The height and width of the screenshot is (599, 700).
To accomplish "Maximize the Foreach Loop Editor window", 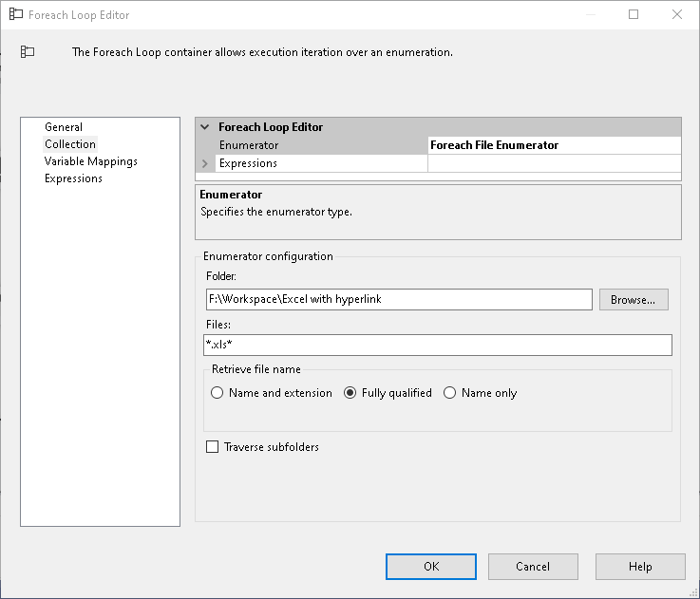I will (x=634, y=14).
